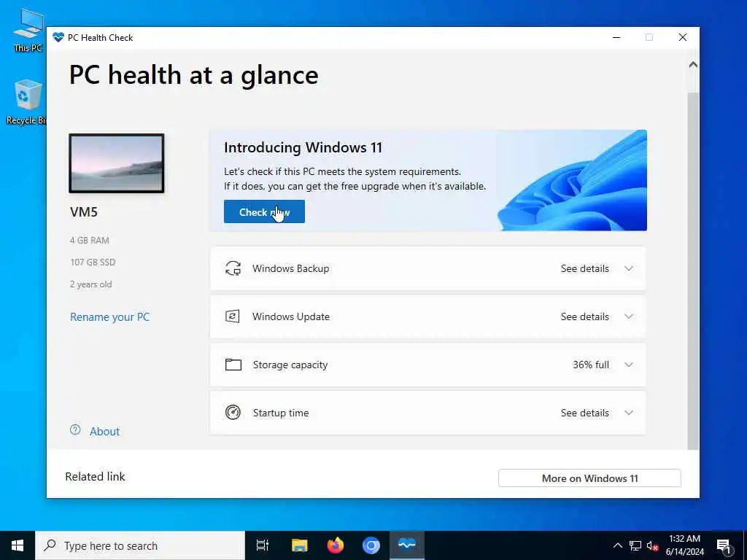747x560 pixels.
Task: Click the Startup time gauge icon
Action: tap(233, 413)
